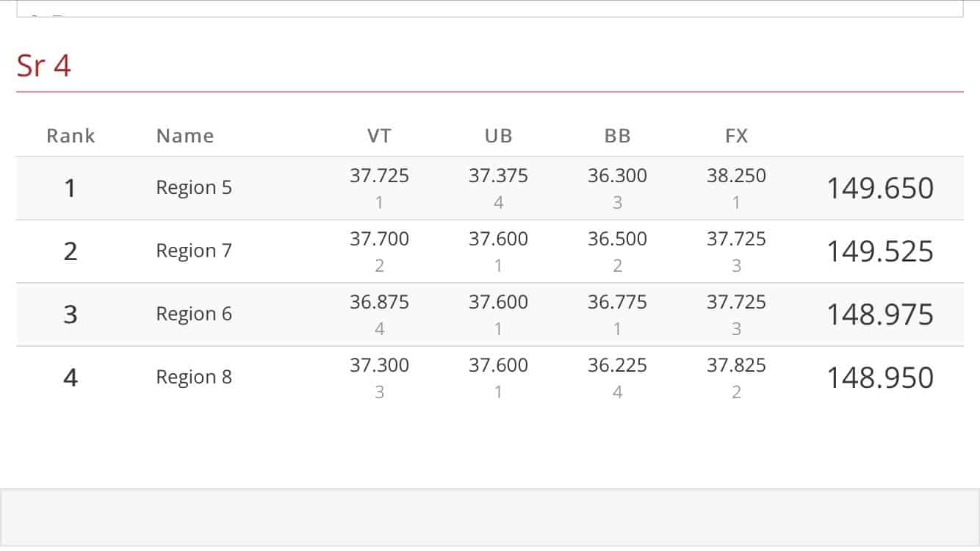Click the FX column header
Screen dimensions: 980x551
[736, 136]
